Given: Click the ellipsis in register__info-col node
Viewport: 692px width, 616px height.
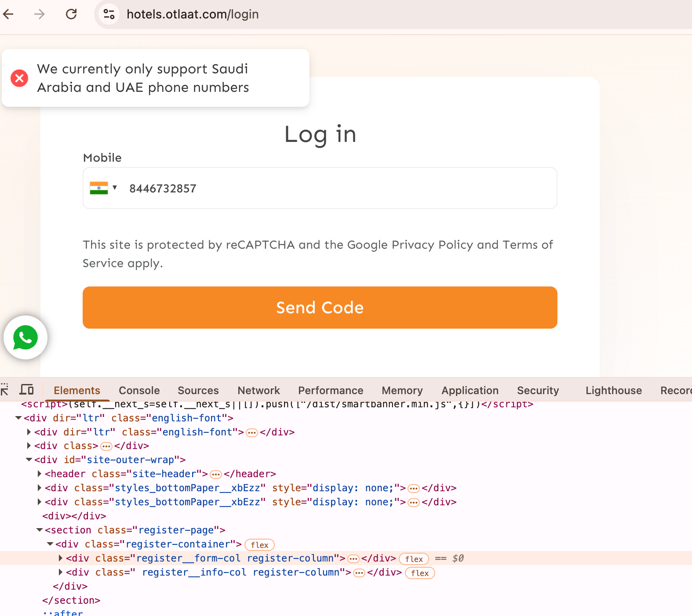Looking at the screenshot, I should coord(359,573).
